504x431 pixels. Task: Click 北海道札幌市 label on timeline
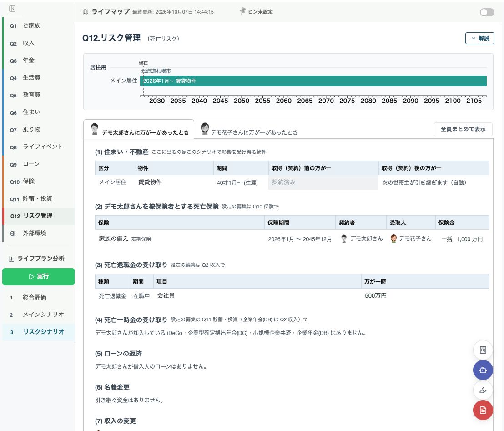[156, 71]
